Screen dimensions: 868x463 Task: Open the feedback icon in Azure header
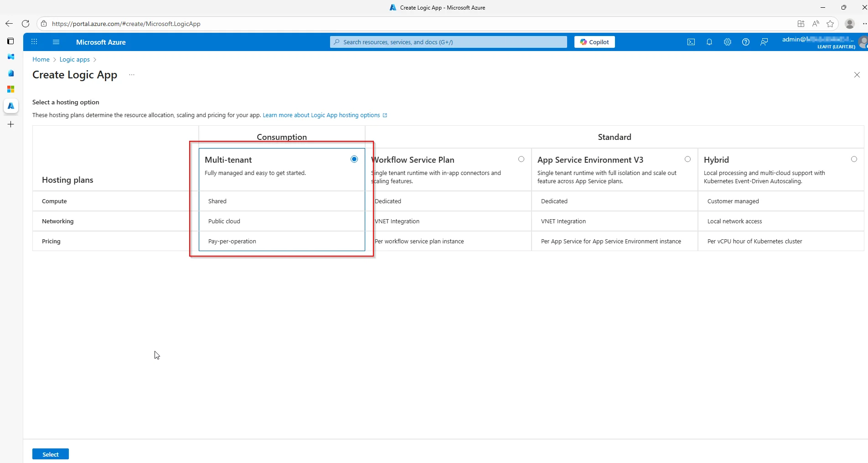pyautogui.click(x=764, y=42)
